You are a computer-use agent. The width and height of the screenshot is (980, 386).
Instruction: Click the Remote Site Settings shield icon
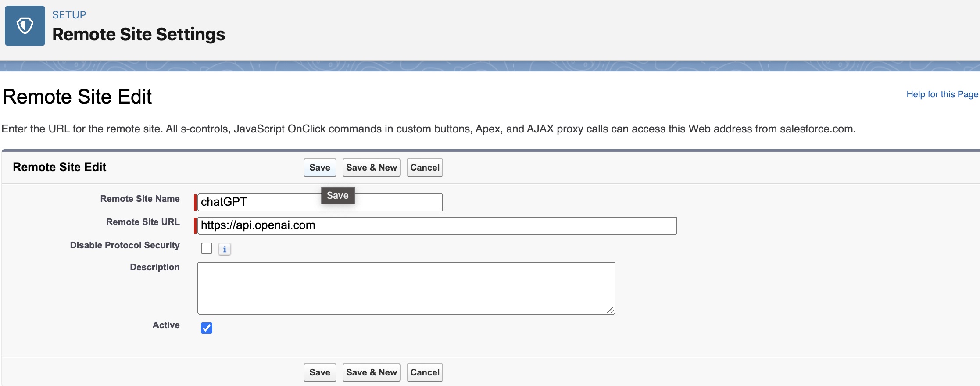(x=25, y=26)
